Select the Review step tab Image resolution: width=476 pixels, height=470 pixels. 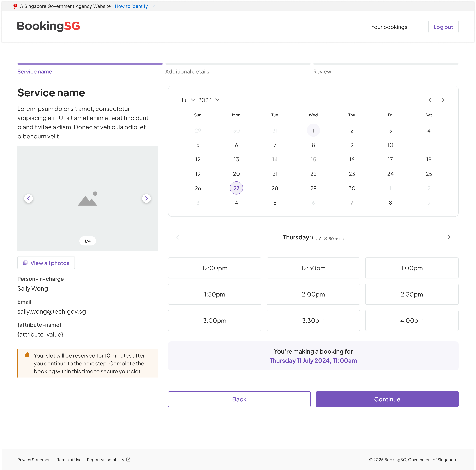coord(386,69)
